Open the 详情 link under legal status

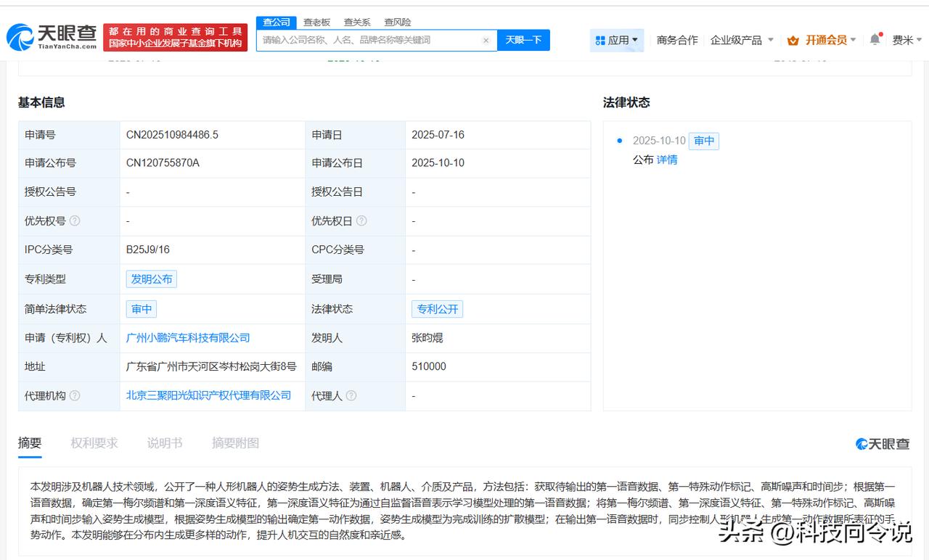667,160
